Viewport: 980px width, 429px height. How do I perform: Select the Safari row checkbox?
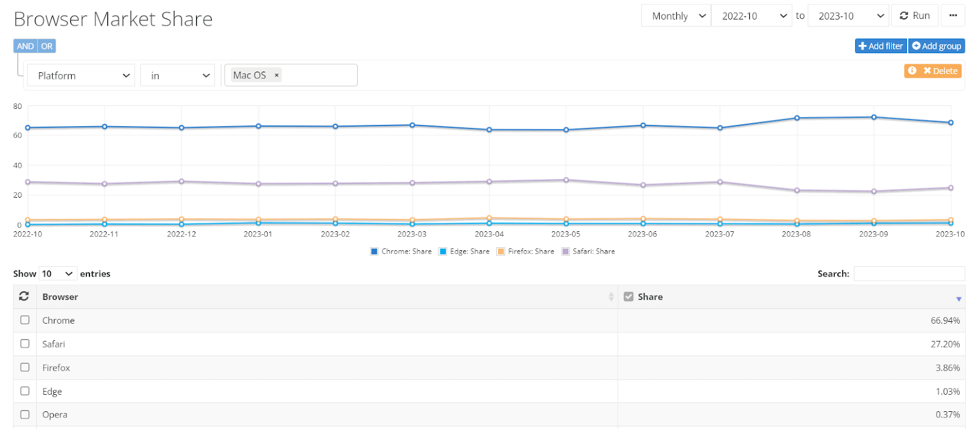tap(25, 344)
